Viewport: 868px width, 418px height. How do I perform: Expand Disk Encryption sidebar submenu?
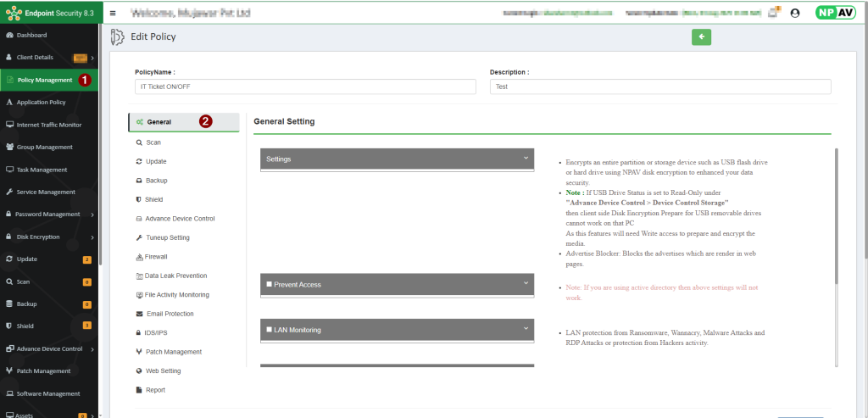click(92, 237)
